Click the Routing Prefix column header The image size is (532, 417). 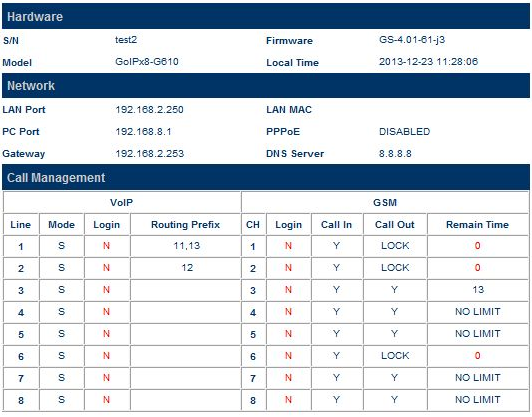(185, 225)
